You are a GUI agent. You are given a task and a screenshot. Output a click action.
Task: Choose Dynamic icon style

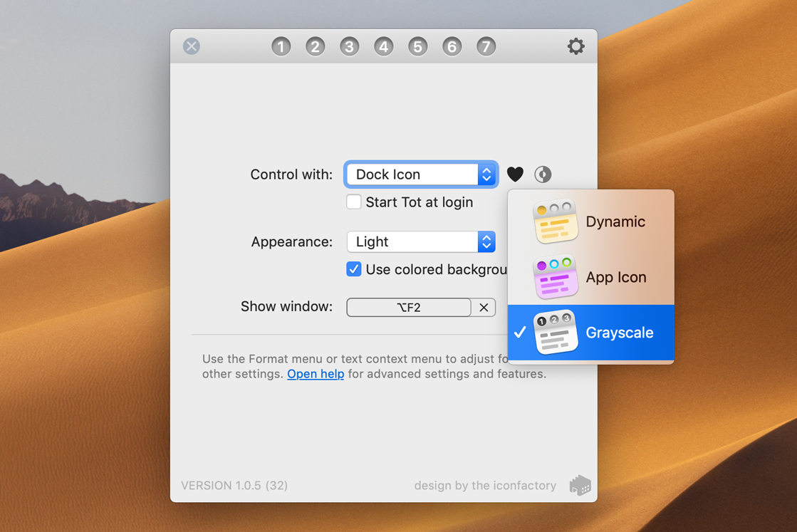[x=590, y=221]
